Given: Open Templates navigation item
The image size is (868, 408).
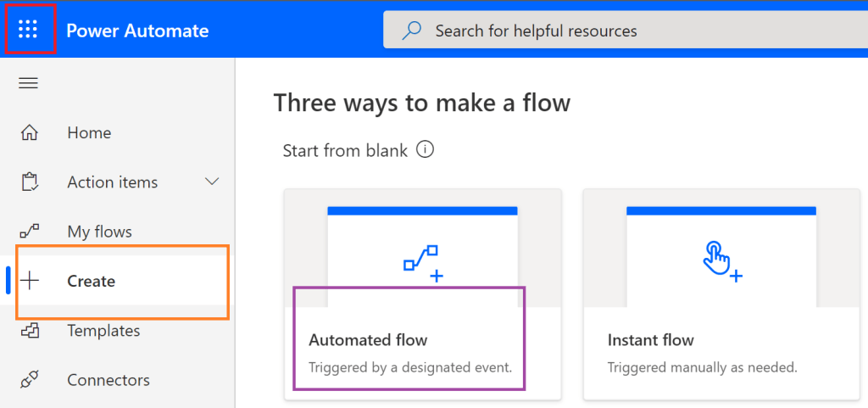Looking at the screenshot, I should click(103, 331).
